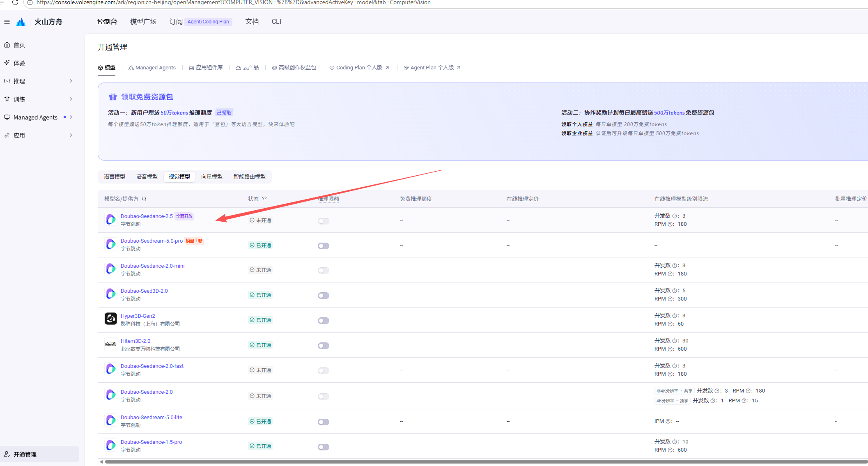Open the 订阅 top navigation item
The height and width of the screenshot is (466, 868).
pyautogui.click(x=176, y=22)
